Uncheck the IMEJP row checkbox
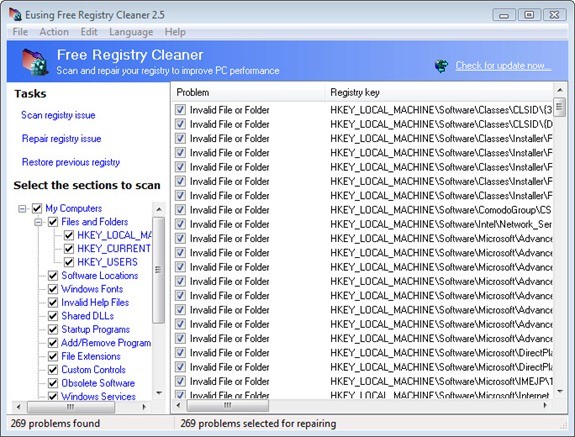This screenshot has height=437, width=575. pyautogui.click(x=180, y=381)
